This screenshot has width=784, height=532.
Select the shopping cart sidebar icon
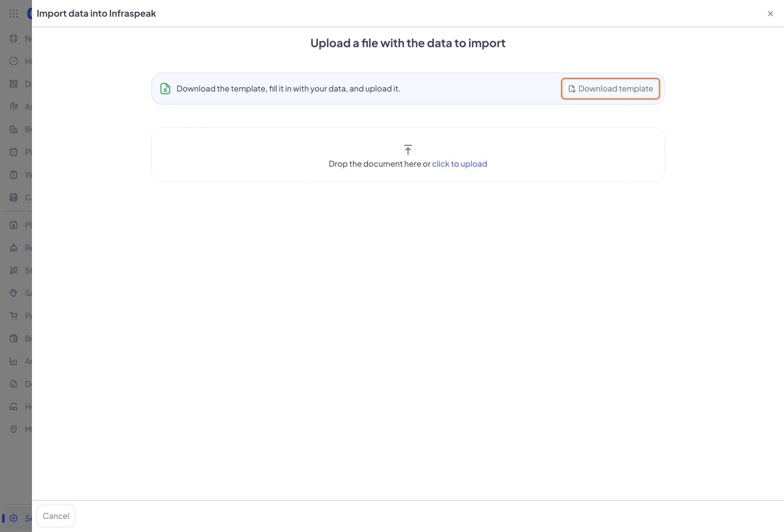tap(13, 316)
